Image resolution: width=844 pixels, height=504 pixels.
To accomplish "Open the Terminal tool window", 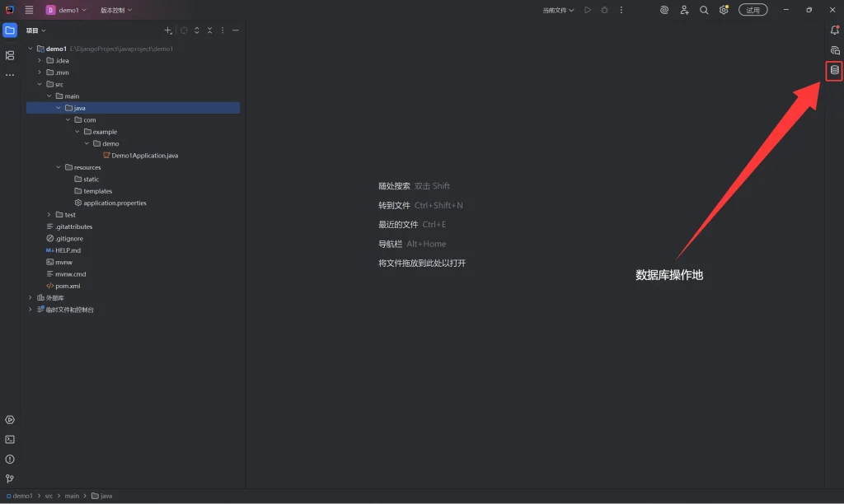I will [10, 439].
